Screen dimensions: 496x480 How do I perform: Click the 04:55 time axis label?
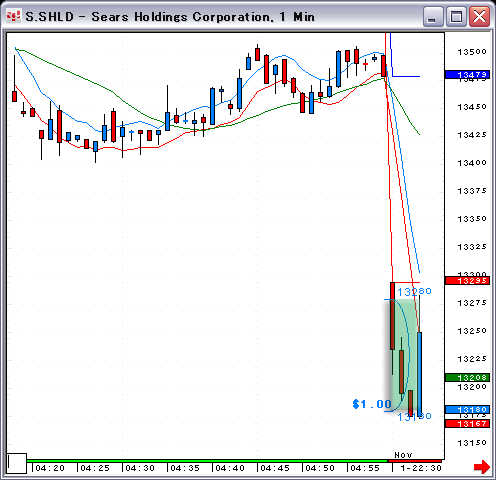coord(365,468)
